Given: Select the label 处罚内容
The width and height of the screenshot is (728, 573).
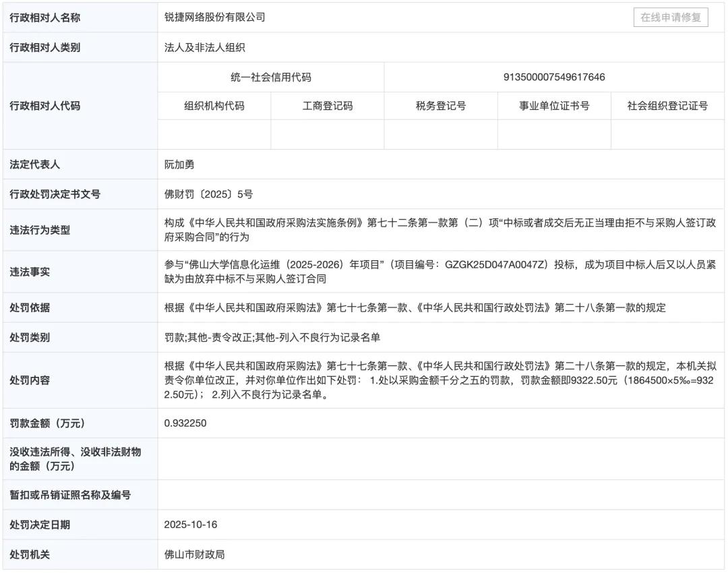Looking at the screenshot, I should click(x=30, y=380).
